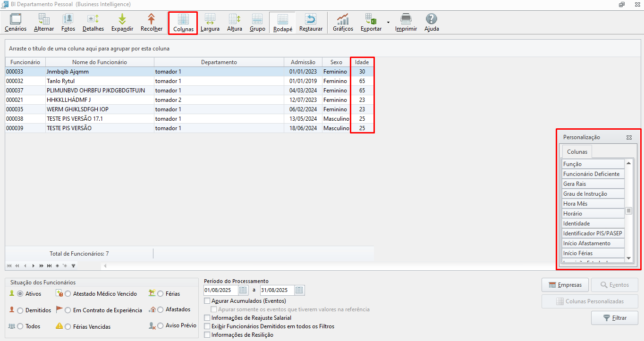
Task: Click the up arrow of the Personalização scrollbar
Action: point(628,163)
